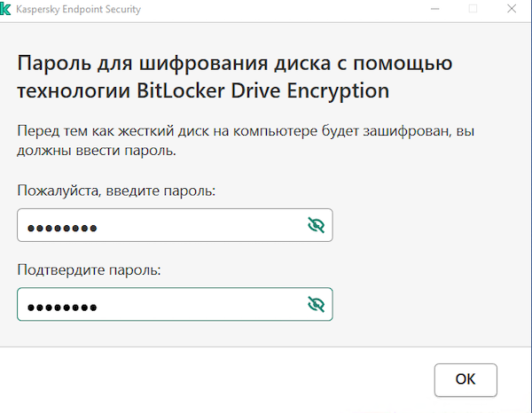The image size is (532, 413).
Task: Click the 'Пожалуйста, введите пароль:' label
Action: pyautogui.click(x=115, y=191)
